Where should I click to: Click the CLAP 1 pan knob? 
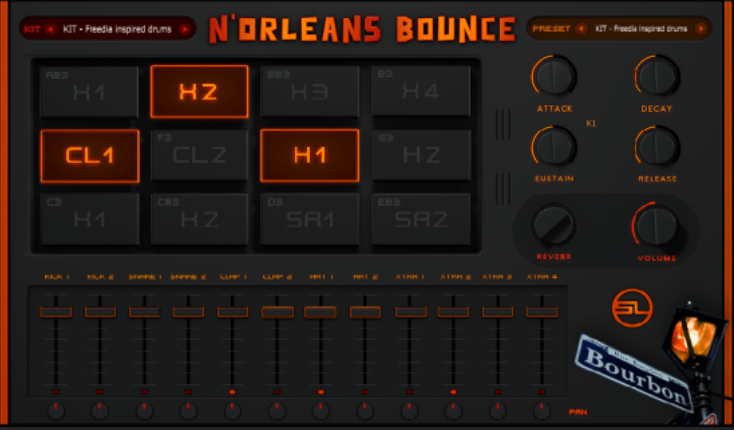[x=233, y=411]
